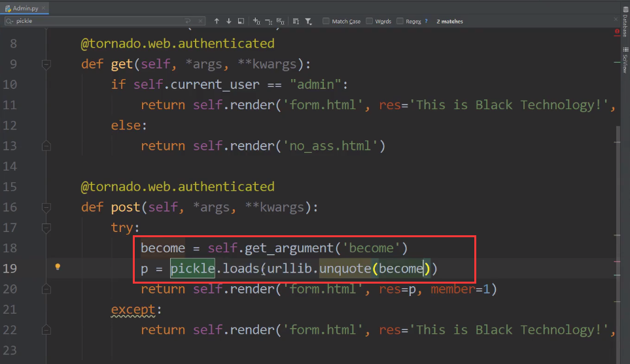This screenshot has height=364, width=630.
Task: Switch to the Admin.py editor tab
Action: [24, 8]
